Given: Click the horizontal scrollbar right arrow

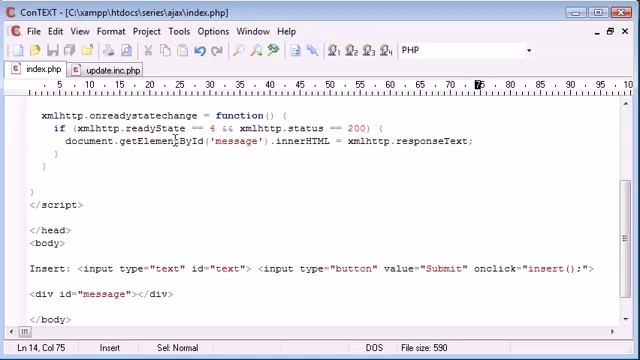Looking at the screenshot, I should click(x=612, y=332).
